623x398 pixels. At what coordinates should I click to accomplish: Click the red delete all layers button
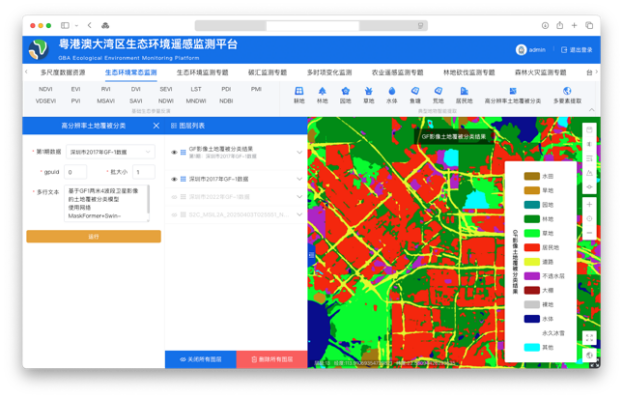coord(272,359)
